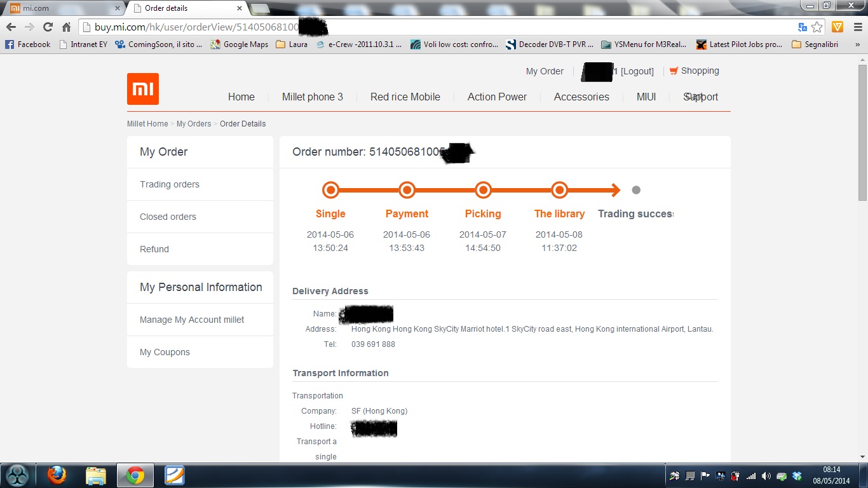868x488 pixels.
Task: Click the Single step progress marker
Action: pos(330,190)
